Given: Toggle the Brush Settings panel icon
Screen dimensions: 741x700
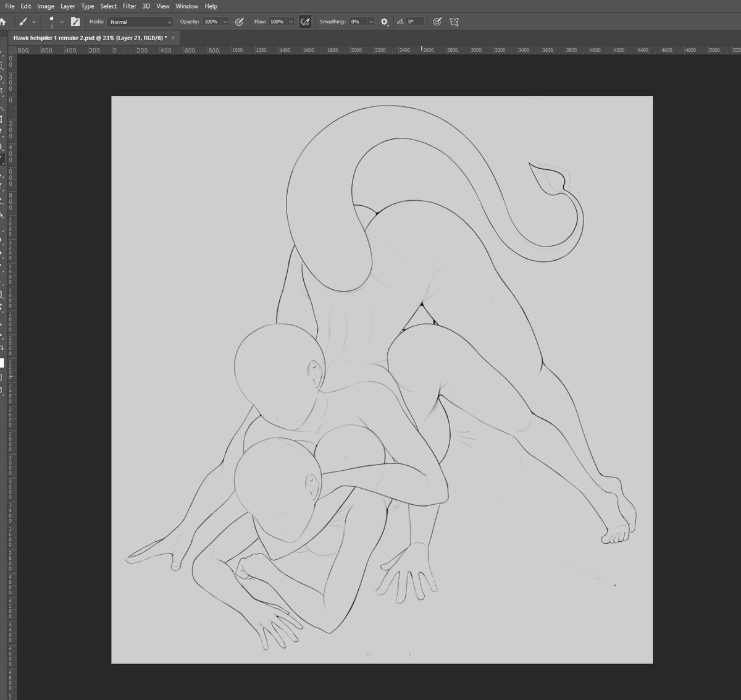Looking at the screenshot, I should tap(75, 22).
